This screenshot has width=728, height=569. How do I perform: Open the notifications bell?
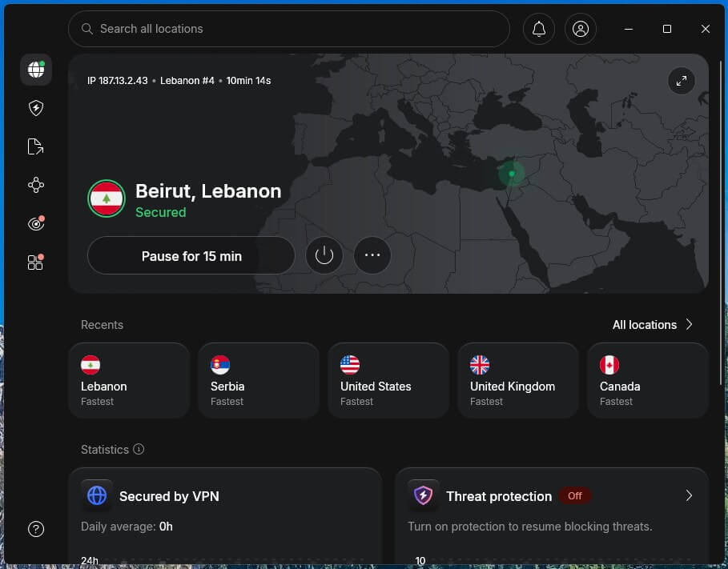(x=538, y=29)
